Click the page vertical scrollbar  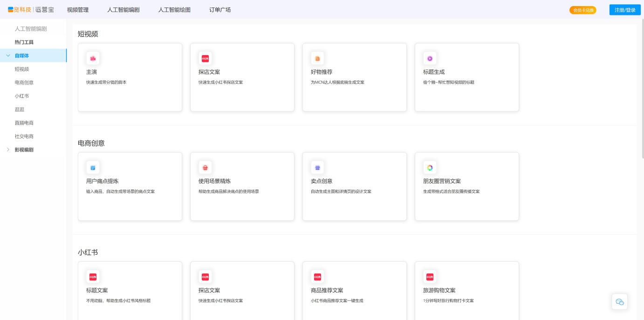tap(643, 89)
